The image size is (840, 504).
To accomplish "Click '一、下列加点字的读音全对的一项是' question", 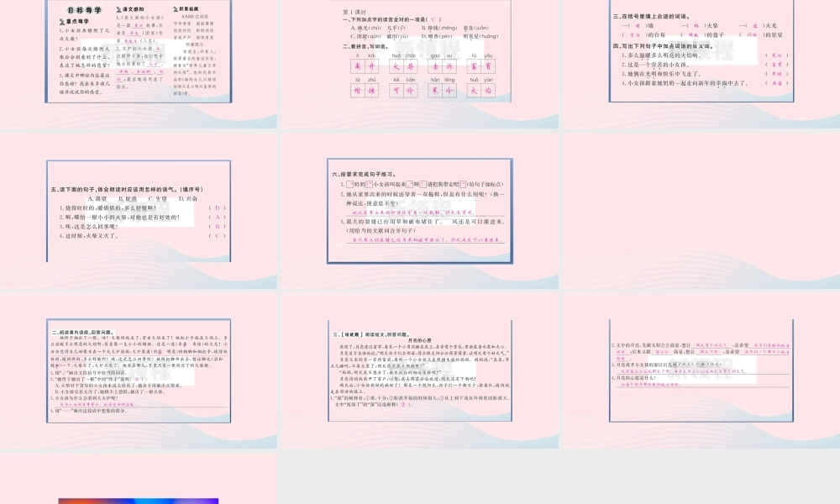I will point(392,19).
